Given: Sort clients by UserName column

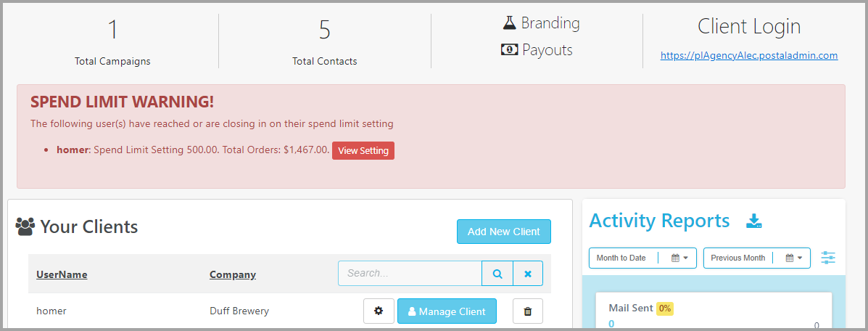Looking at the screenshot, I should (x=62, y=274).
